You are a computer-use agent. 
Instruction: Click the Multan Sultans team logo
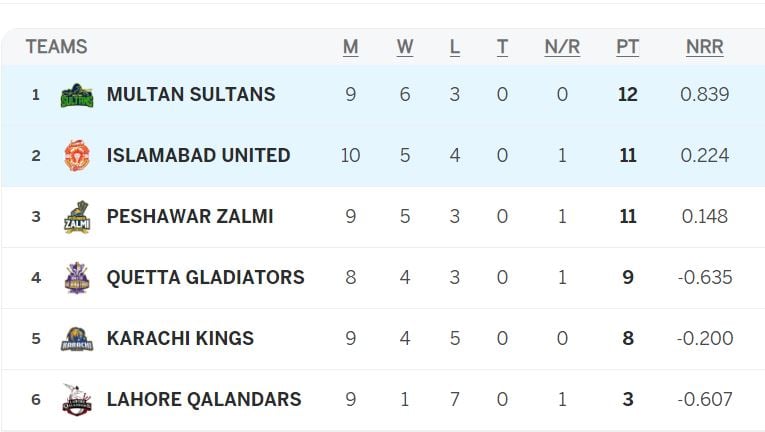77,95
